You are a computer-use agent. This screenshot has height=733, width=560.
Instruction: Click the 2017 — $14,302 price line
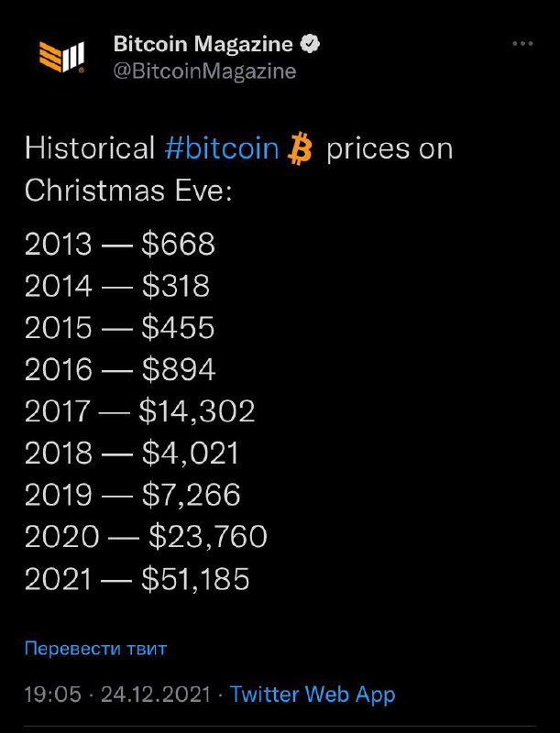pyautogui.click(x=139, y=411)
